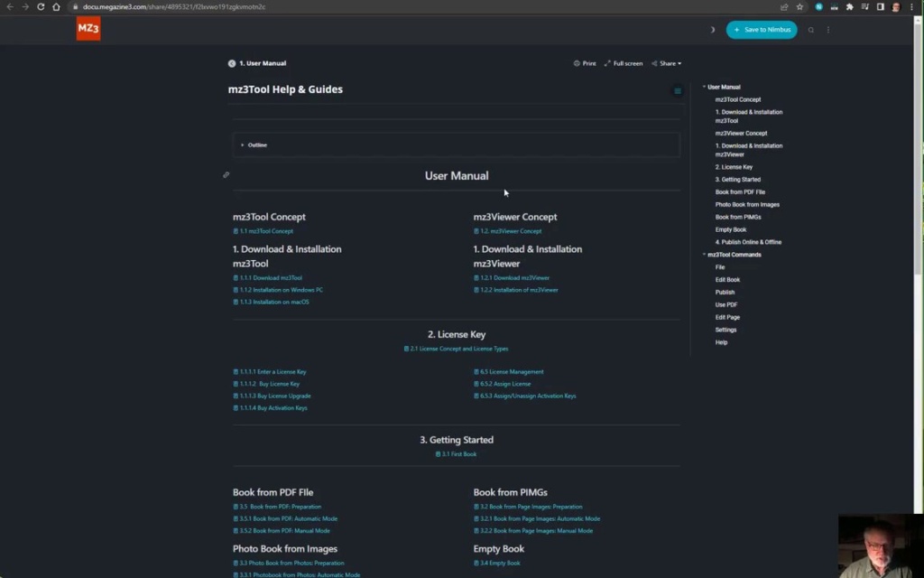Go back in the browser

pos(10,7)
